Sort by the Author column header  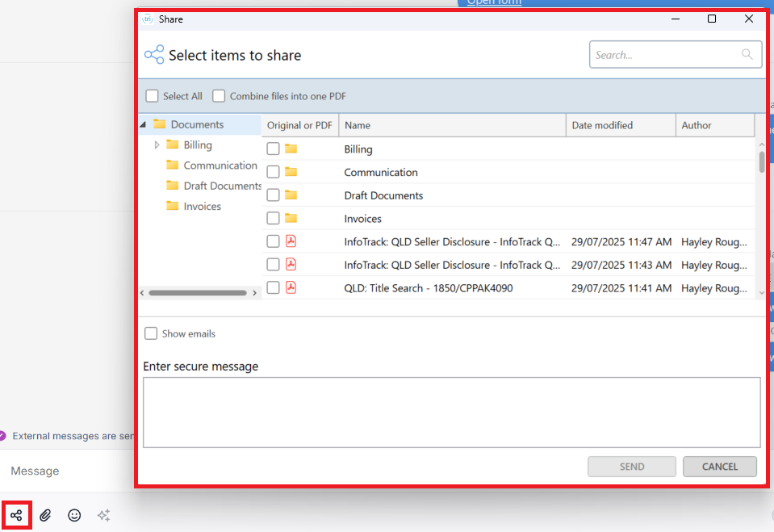715,125
